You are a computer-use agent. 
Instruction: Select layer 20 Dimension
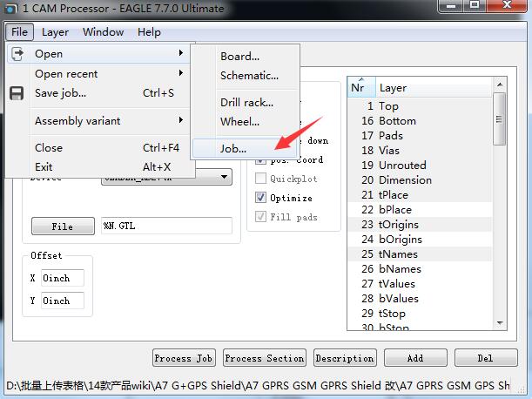[420, 180]
